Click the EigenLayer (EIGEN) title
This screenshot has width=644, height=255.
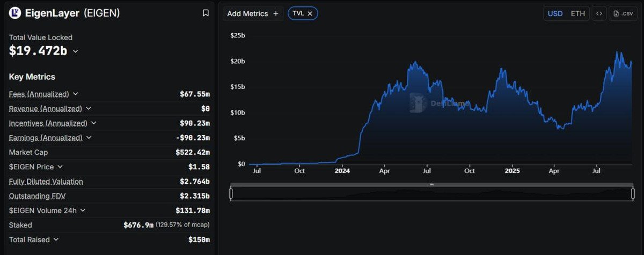(72, 13)
